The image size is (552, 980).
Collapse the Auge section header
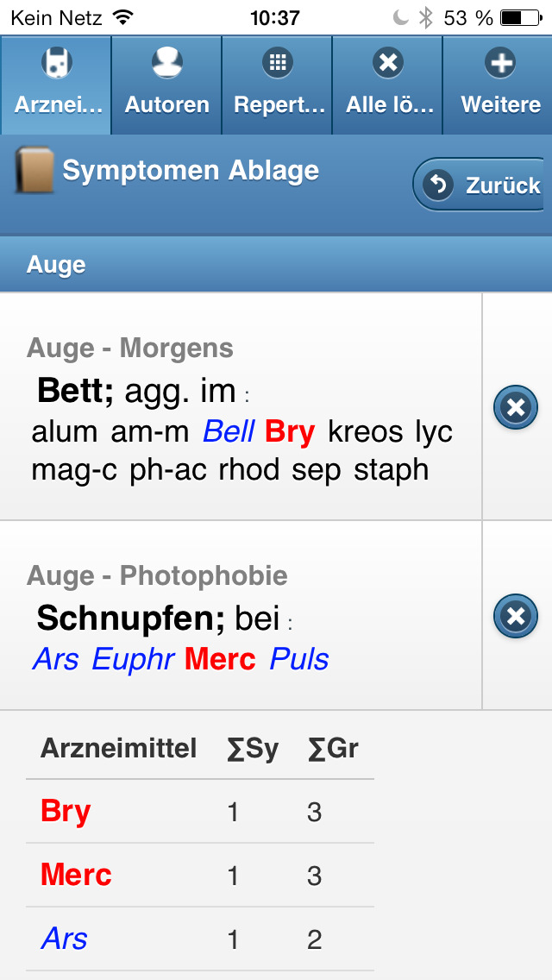coord(276,265)
